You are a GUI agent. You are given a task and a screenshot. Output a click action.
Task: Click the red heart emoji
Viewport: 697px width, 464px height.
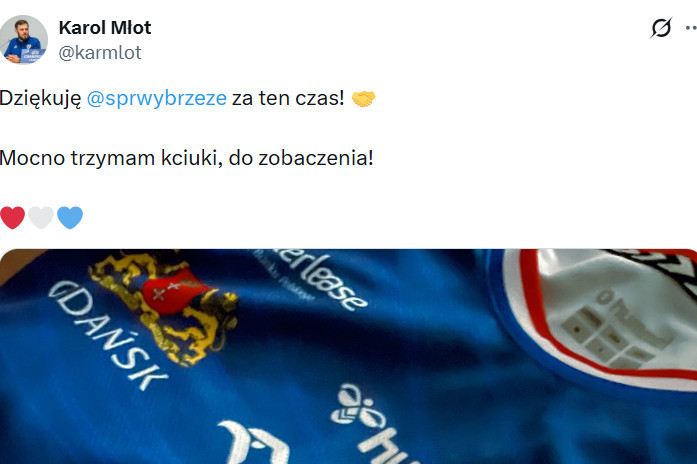(12, 218)
